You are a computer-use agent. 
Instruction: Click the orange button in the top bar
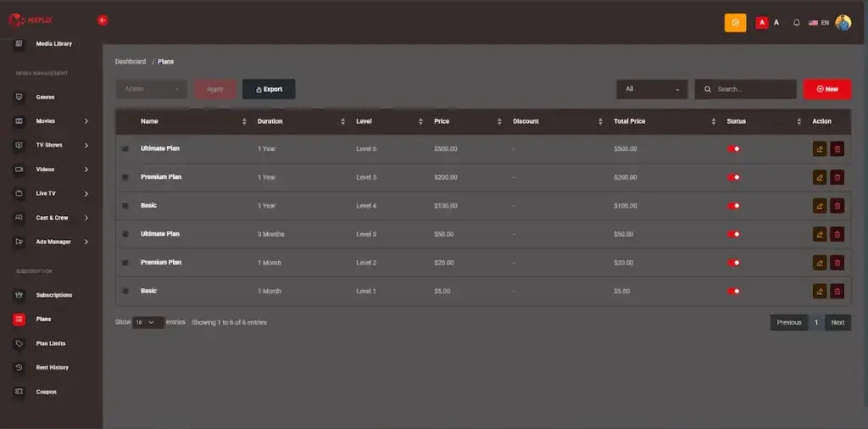tap(735, 23)
